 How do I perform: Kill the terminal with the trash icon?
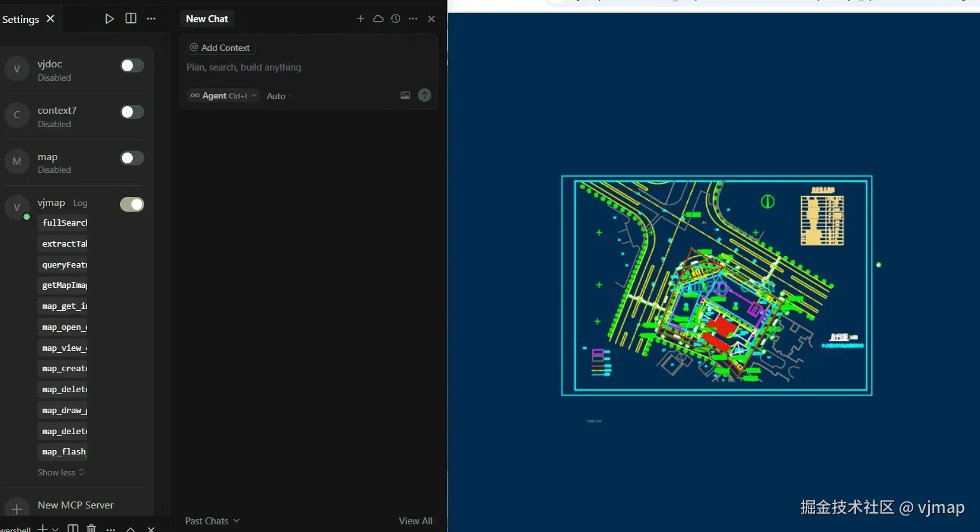[x=91, y=528]
